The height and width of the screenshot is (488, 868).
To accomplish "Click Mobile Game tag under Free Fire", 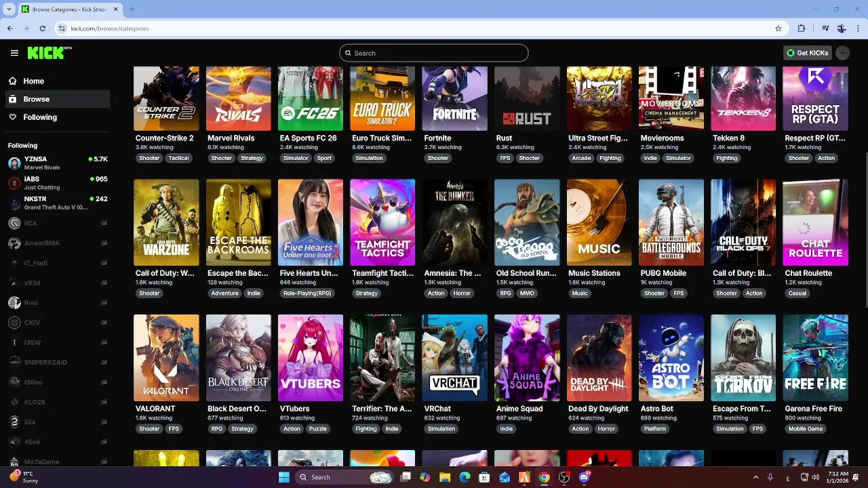I will (x=806, y=429).
